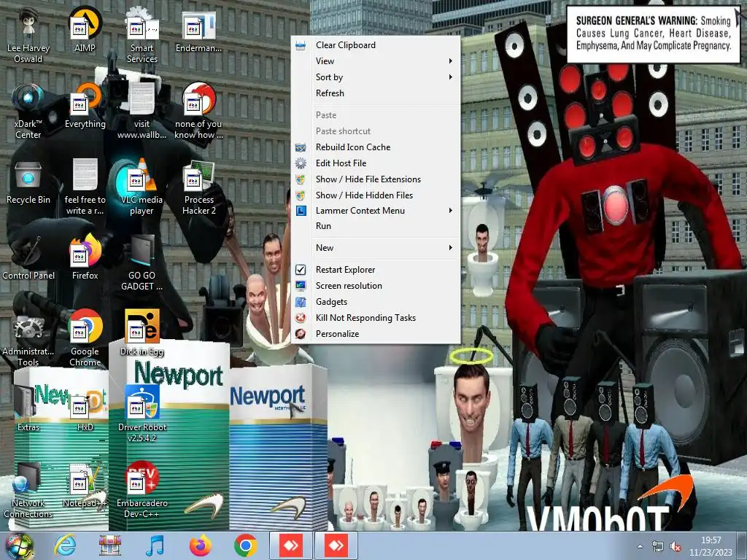747x560 pixels.
Task: Select the Dick in Egg desktop shortcut
Action: [142, 333]
